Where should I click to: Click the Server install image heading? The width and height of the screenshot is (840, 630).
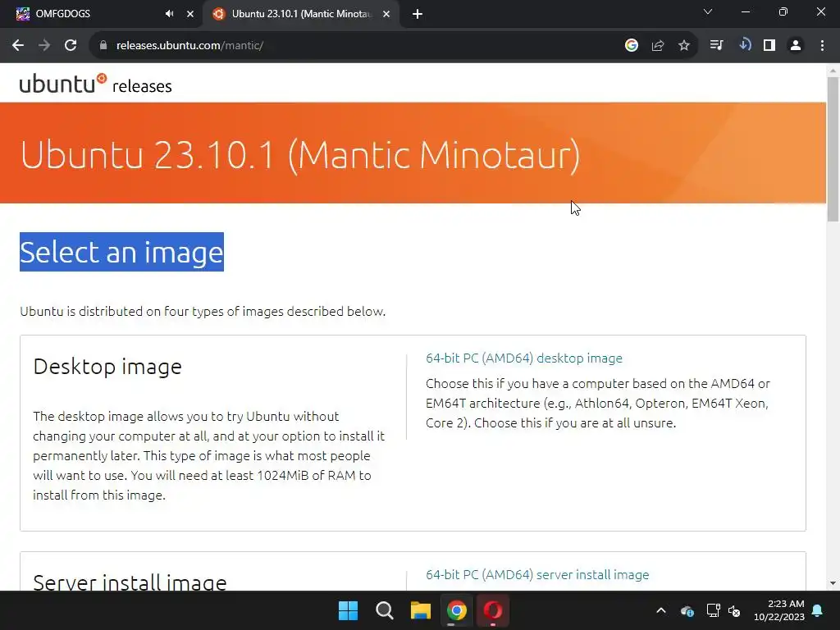click(130, 582)
